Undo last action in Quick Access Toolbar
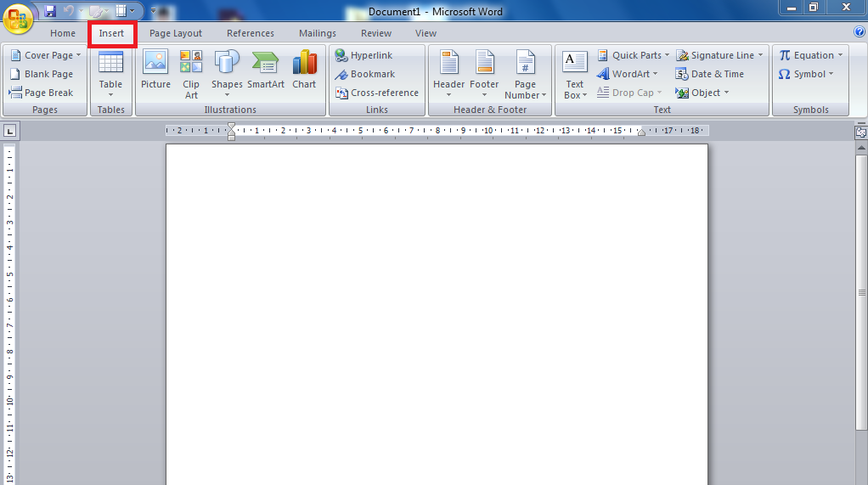The image size is (868, 485). tap(69, 10)
